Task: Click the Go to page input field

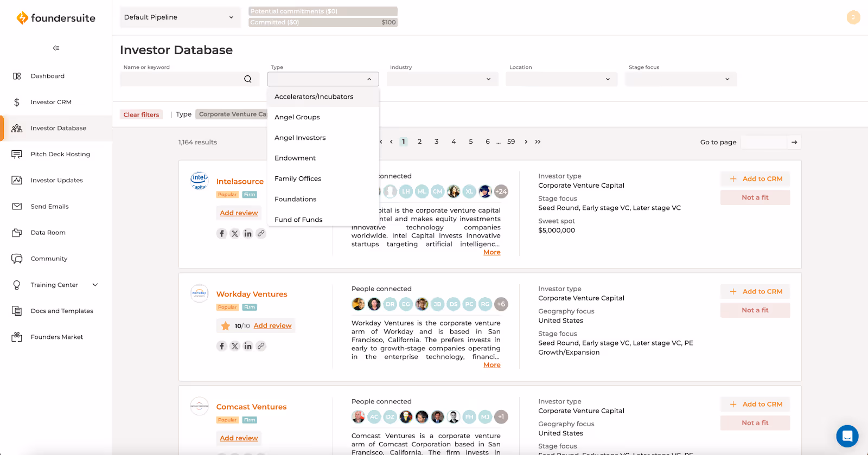Action: [763, 142]
